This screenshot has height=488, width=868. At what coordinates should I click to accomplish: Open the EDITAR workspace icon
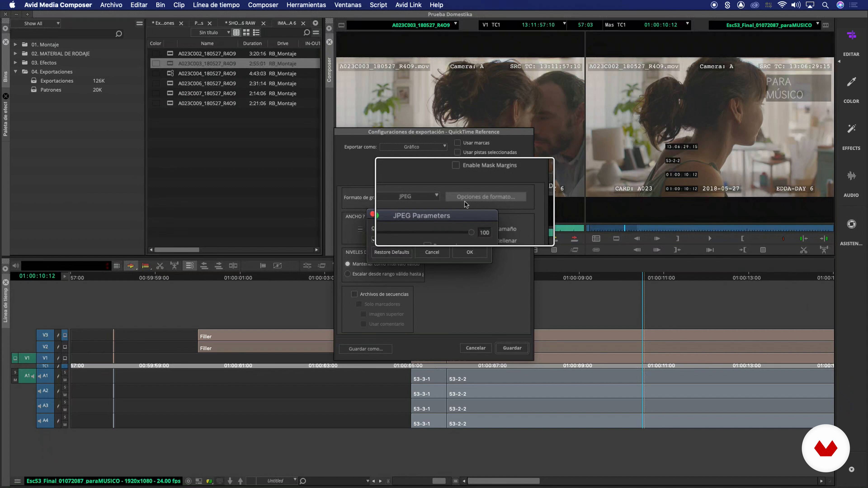[x=851, y=35]
